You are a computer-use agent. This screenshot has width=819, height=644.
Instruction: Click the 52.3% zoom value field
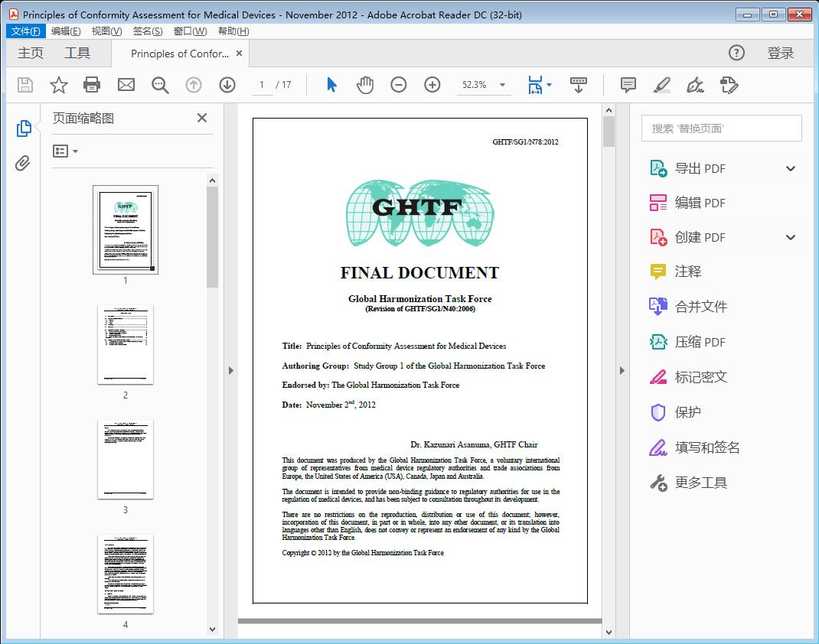(x=475, y=85)
